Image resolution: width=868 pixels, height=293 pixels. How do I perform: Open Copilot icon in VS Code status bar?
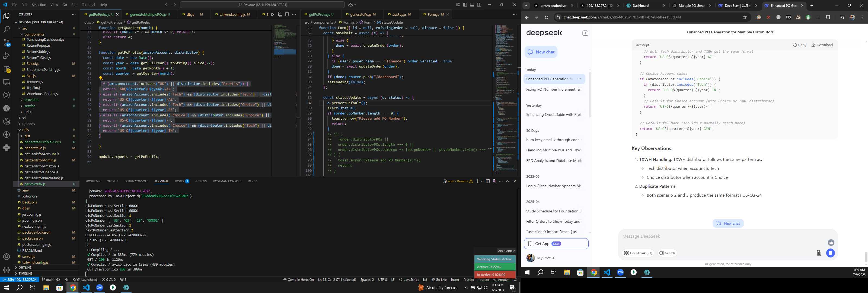(425, 279)
